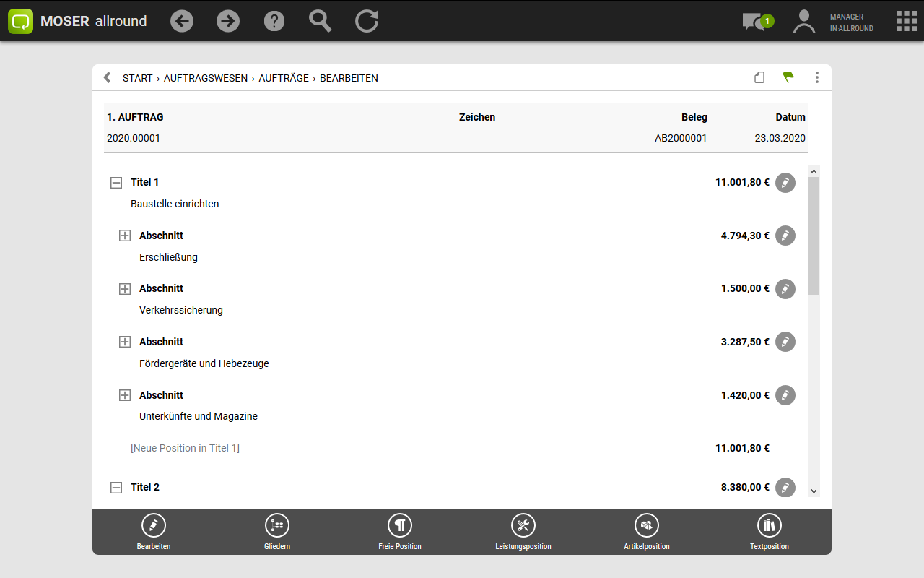The width and height of the screenshot is (924, 578).
Task: Open the Gliedern structure tool
Action: (x=276, y=525)
